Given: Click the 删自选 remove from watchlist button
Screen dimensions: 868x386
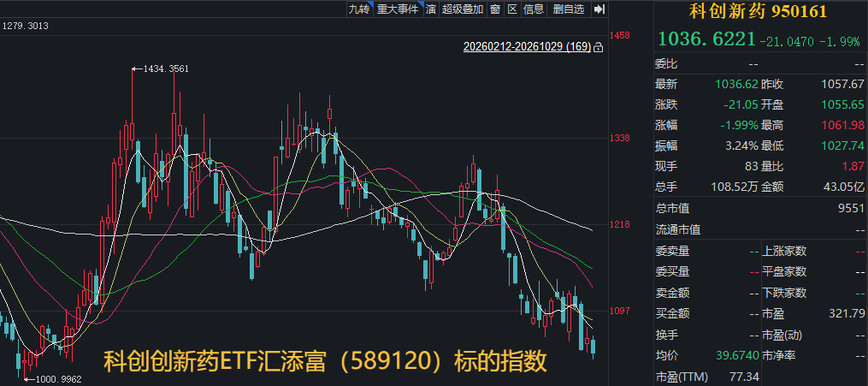Looking at the screenshot, I should [x=569, y=9].
